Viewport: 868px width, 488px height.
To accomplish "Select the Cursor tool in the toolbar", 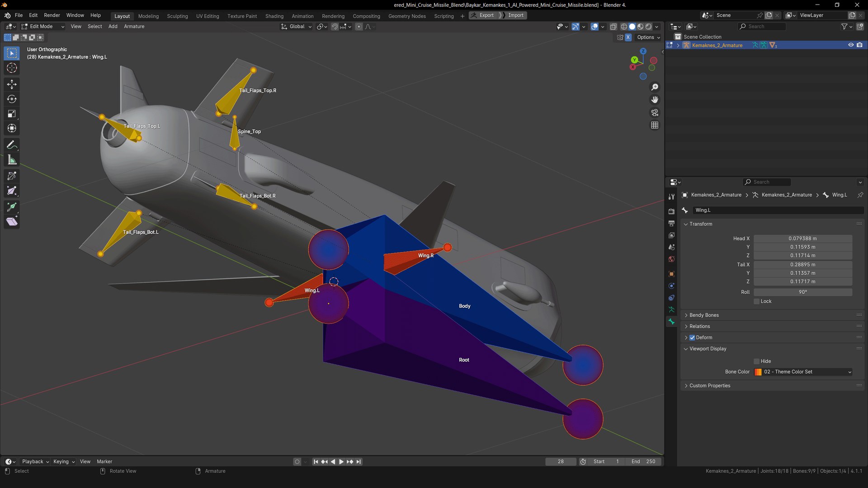I will tap(12, 68).
